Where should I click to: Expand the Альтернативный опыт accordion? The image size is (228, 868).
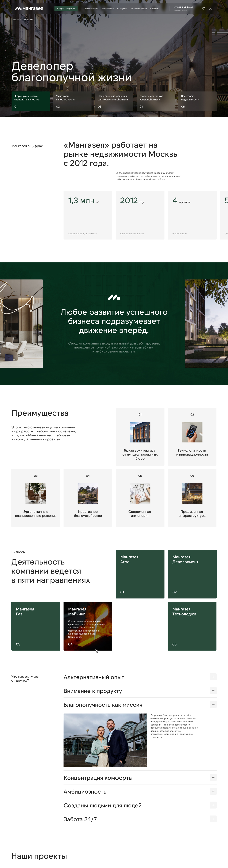[213, 677]
